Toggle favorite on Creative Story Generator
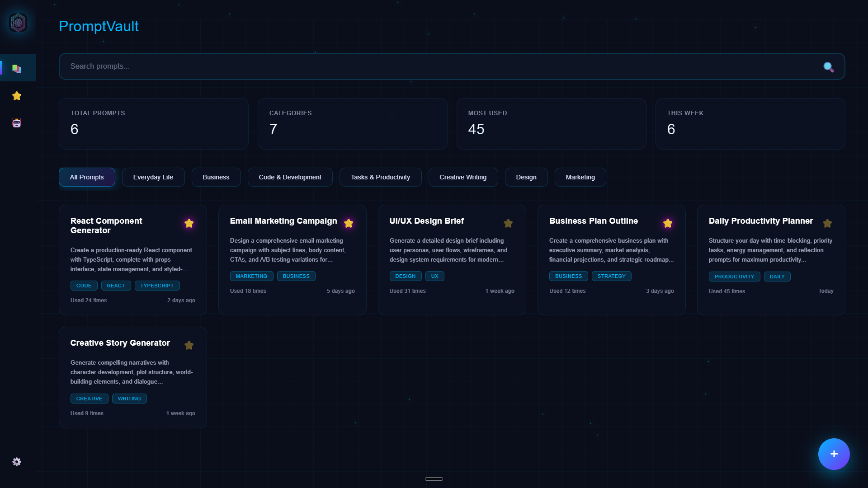 click(189, 345)
